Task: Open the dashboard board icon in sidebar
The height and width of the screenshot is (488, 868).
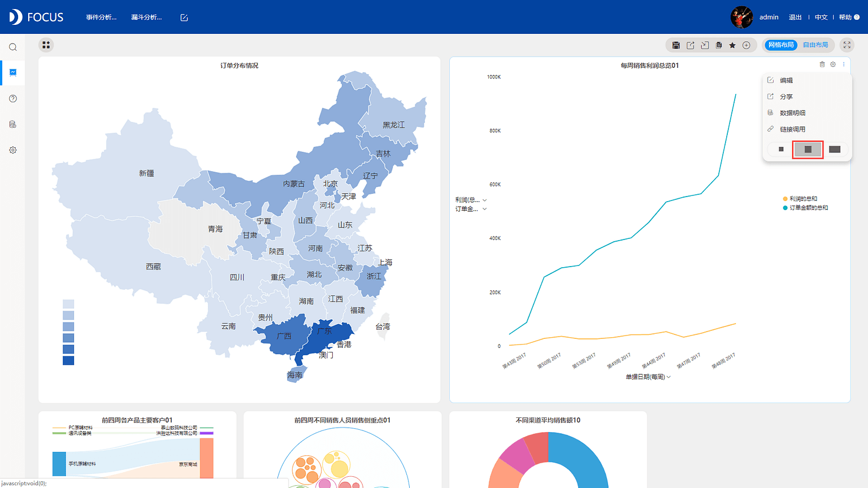Action: (13, 72)
